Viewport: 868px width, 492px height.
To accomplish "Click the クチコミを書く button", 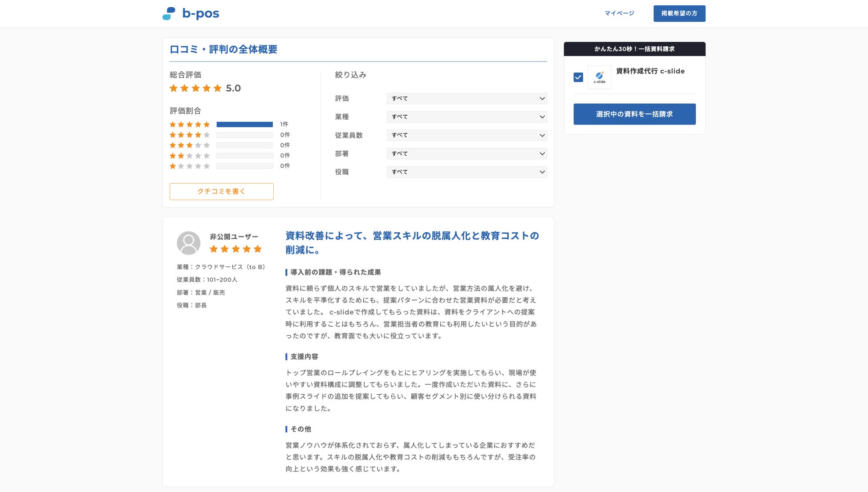I will (221, 191).
